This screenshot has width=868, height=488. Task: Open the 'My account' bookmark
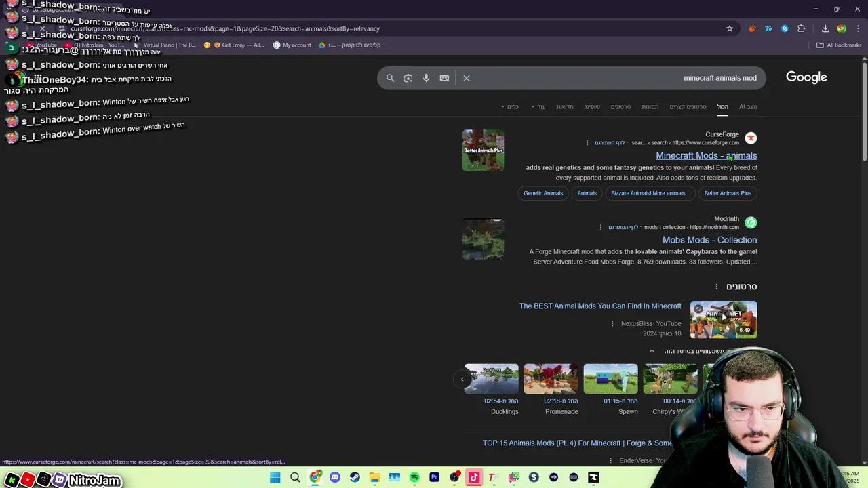coord(292,45)
